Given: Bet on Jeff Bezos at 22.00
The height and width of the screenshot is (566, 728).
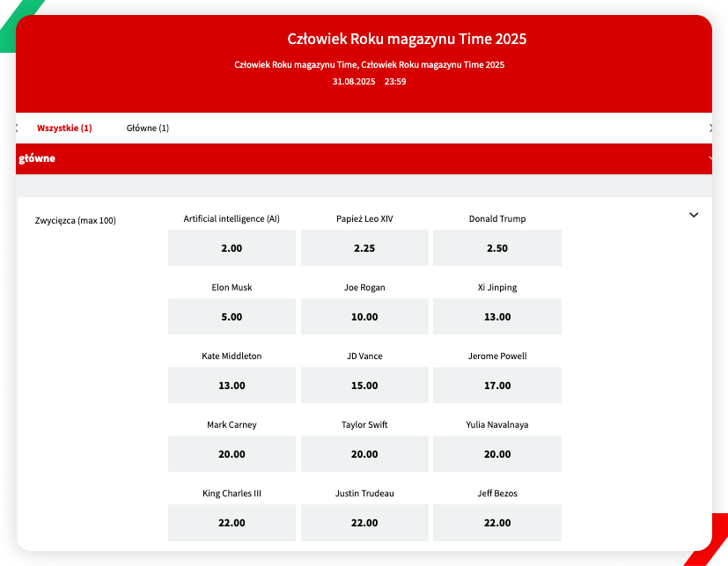Looking at the screenshot, I should (497, 523).
